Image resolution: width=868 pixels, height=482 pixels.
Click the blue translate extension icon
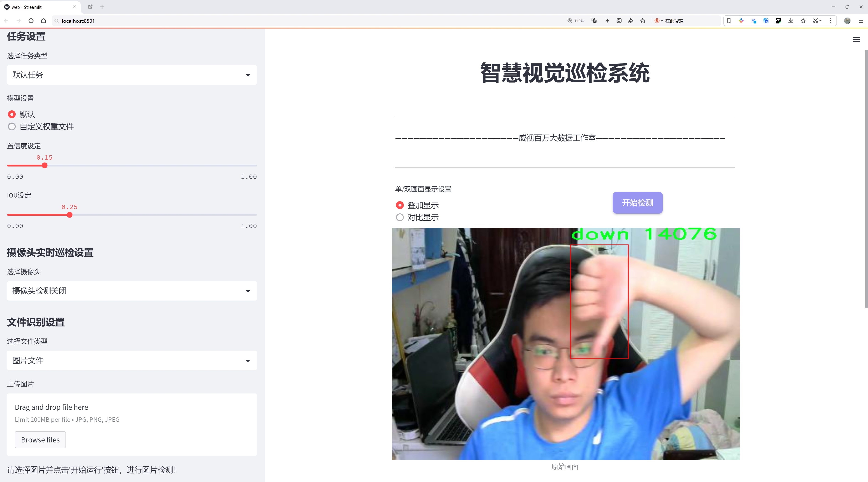(766, 21)
